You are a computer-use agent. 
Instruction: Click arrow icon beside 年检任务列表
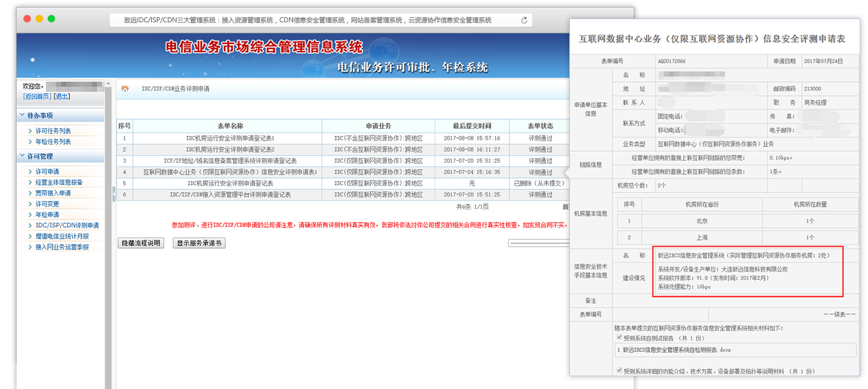tap(30, 142)
